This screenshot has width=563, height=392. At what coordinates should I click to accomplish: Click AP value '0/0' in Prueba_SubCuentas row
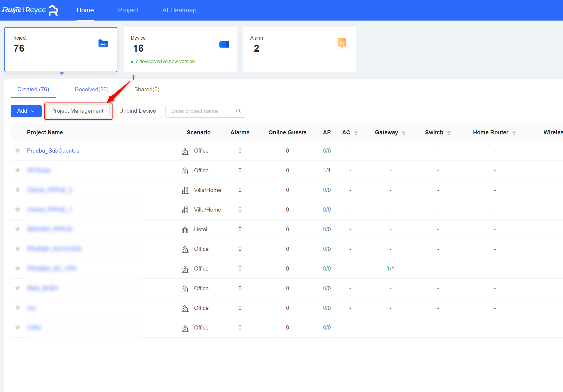tap(327, 151)
